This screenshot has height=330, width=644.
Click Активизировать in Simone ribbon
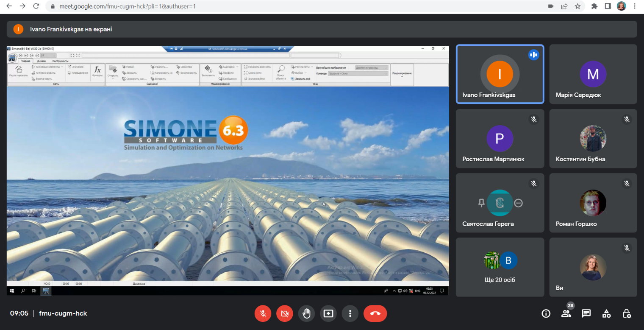pyautogui.click(x=44, y=73)
